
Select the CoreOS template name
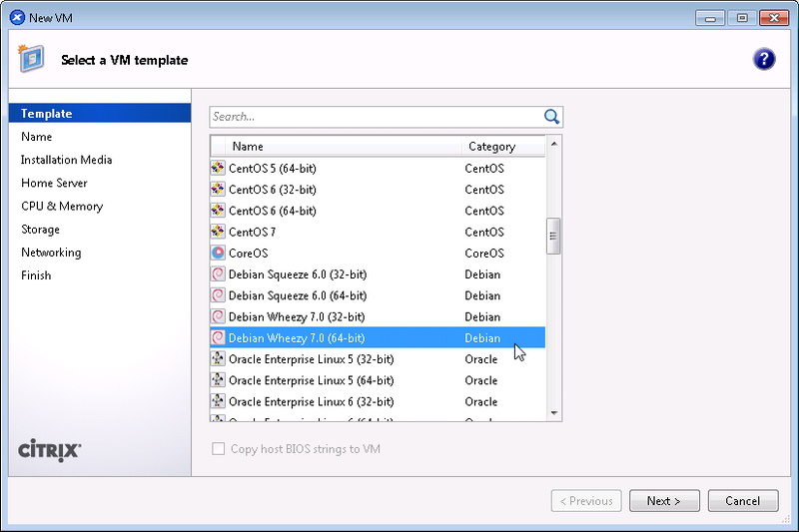tap(248, 253)
